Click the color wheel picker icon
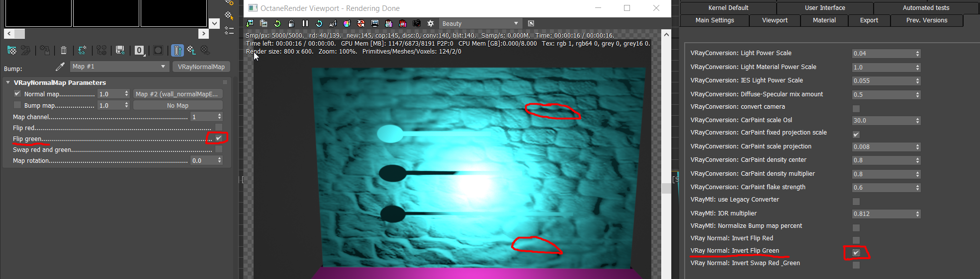The image size is (980, 279). [347, 23]
